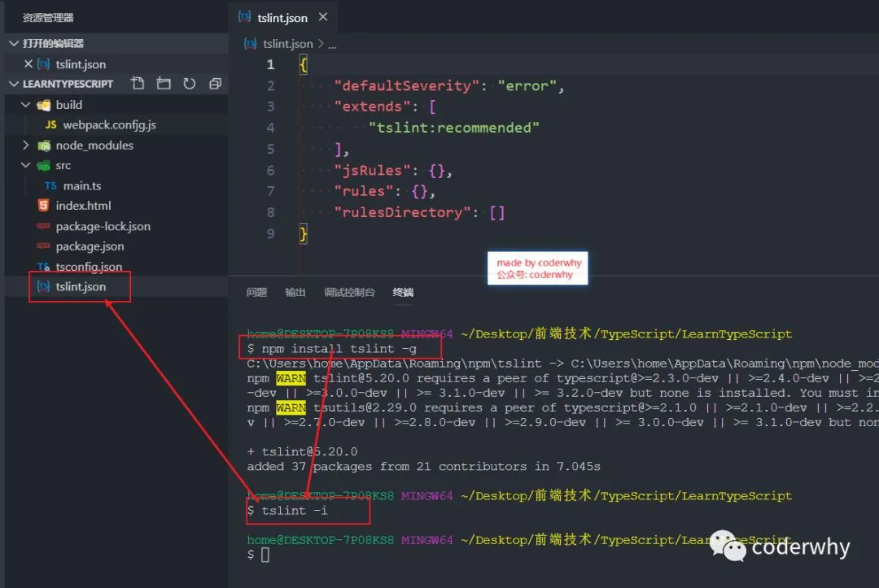The height and width of the screenshot is (588, 879).
Task: Click the "tslint:recommended" string on line 4
Action: [453, 128]
